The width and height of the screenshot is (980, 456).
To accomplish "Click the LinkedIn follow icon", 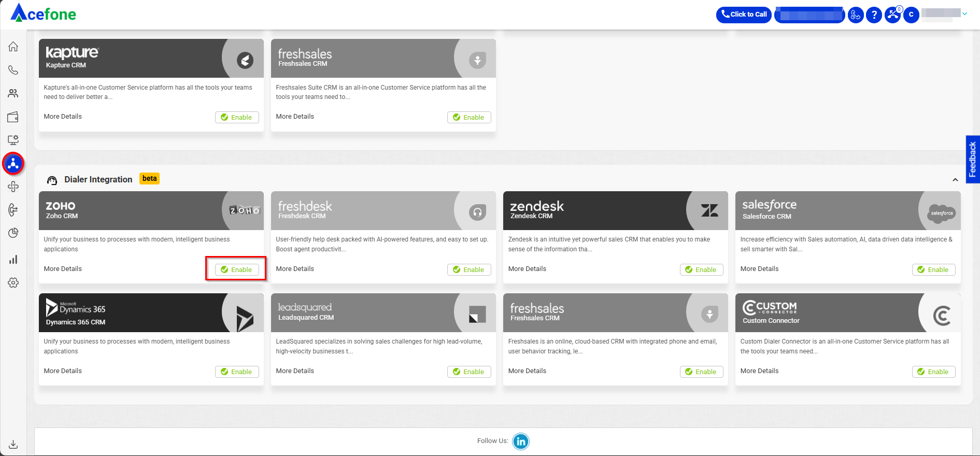I will 521,441.
